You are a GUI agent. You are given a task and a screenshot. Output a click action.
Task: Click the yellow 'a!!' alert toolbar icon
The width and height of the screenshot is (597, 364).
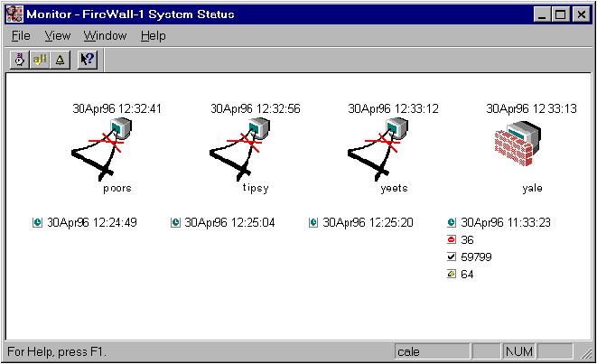[39, 59]
